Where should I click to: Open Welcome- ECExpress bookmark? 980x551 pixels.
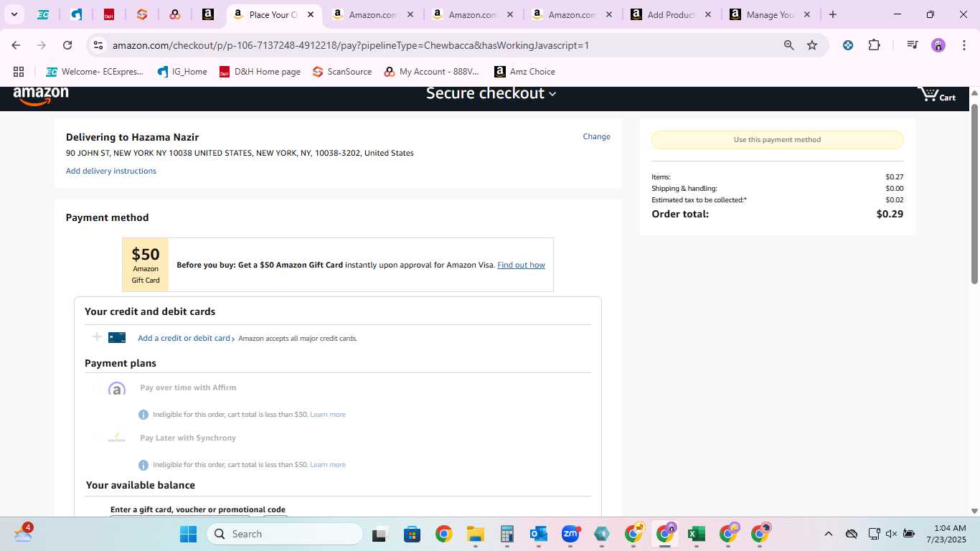coord(95,72)
